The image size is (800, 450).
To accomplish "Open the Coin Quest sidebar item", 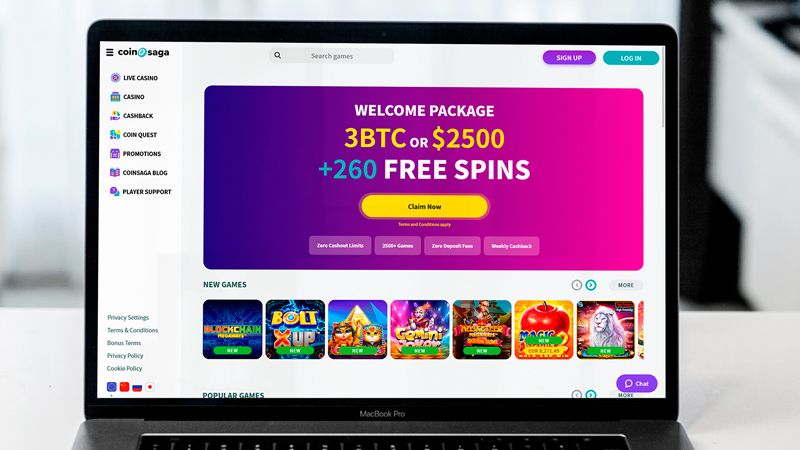I will tap(134, 135).
